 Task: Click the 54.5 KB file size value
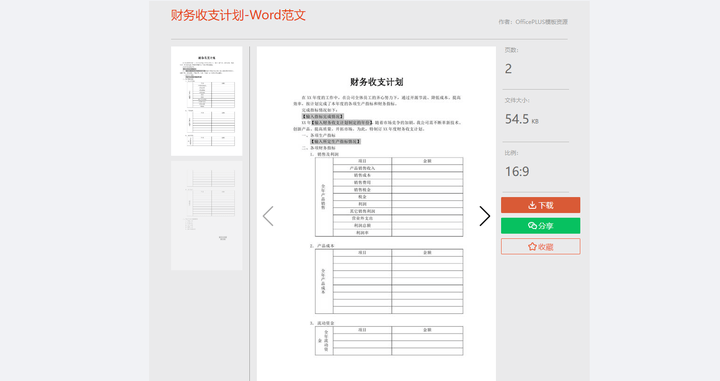pyautogui.click(x=522, y=119)
